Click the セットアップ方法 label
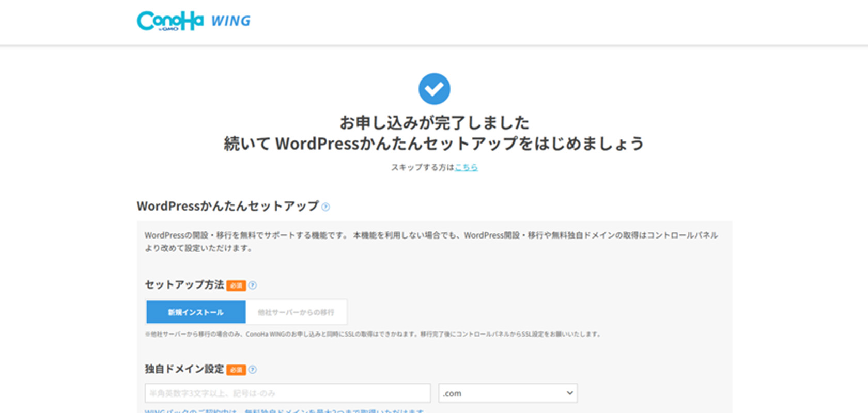 coord(184,285)
